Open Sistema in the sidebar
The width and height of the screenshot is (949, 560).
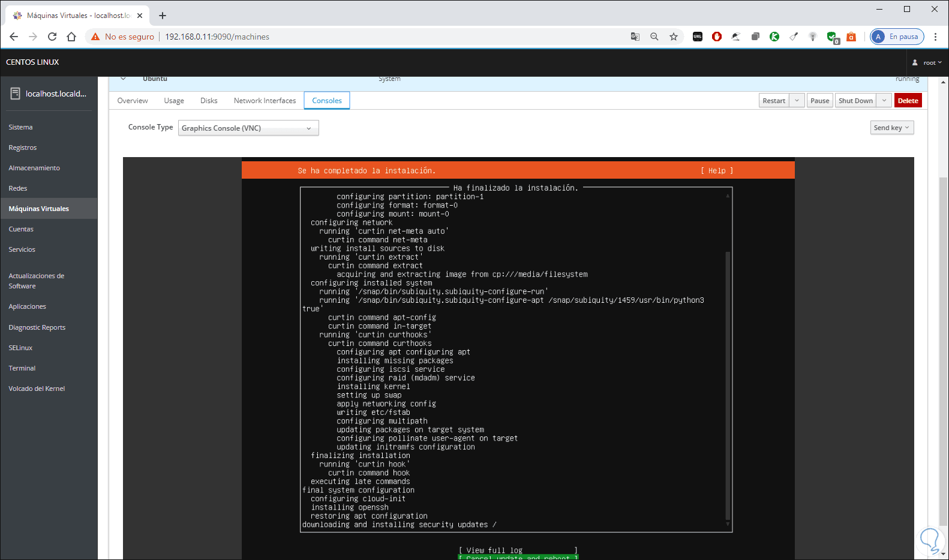point(20,127)
